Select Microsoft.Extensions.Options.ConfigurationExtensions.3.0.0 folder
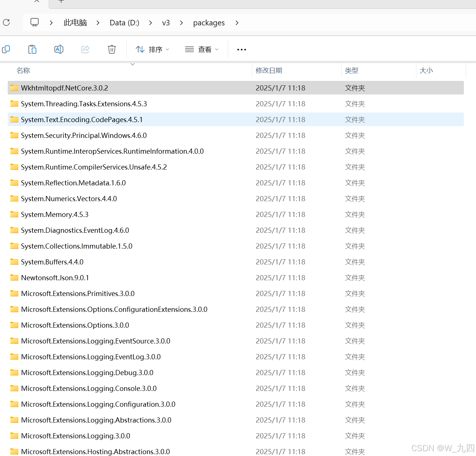This screenshot has width=476, height=456. tap(235, 309)
